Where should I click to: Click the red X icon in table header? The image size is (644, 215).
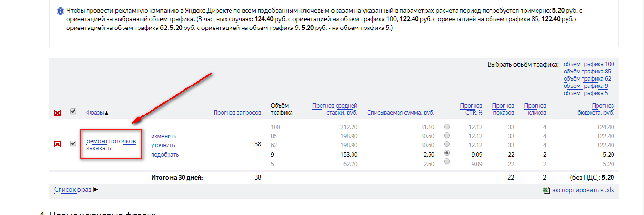(x=57, y=113)
